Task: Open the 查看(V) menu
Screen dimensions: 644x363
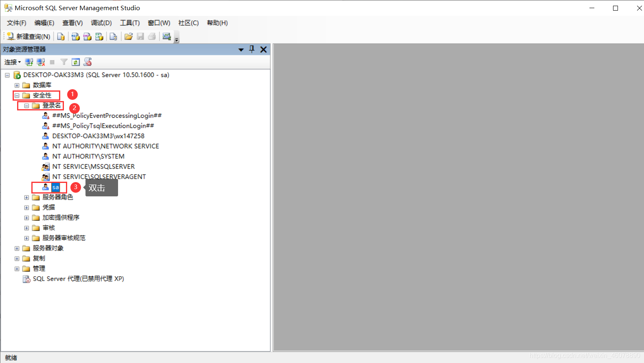Action: click(72, 23)
